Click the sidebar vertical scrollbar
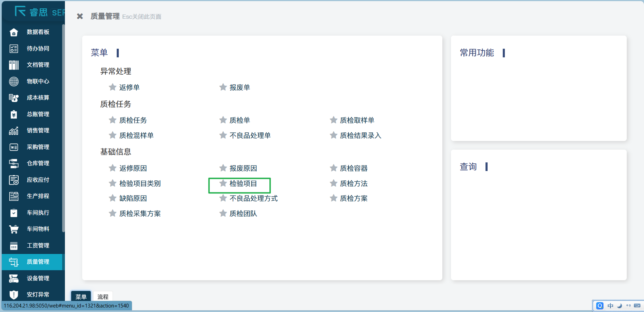The width and height of the screenshot is (644, 312). (63, 128)
